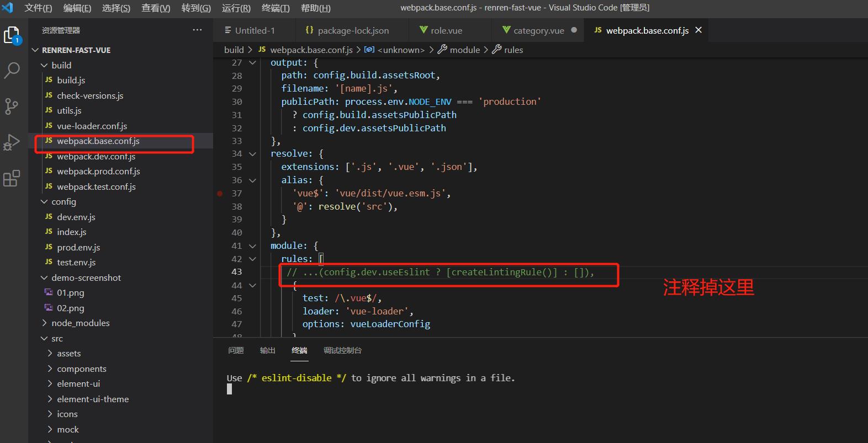Screen dimensions: 868x443
Task: Open the 终端(T) menu
Action: coord(276,8)
